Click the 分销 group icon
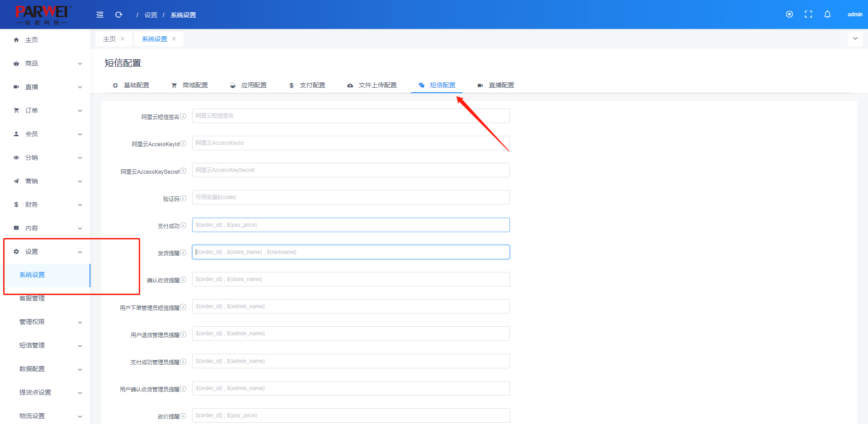 pyautogui.click(x=16, y=157)
